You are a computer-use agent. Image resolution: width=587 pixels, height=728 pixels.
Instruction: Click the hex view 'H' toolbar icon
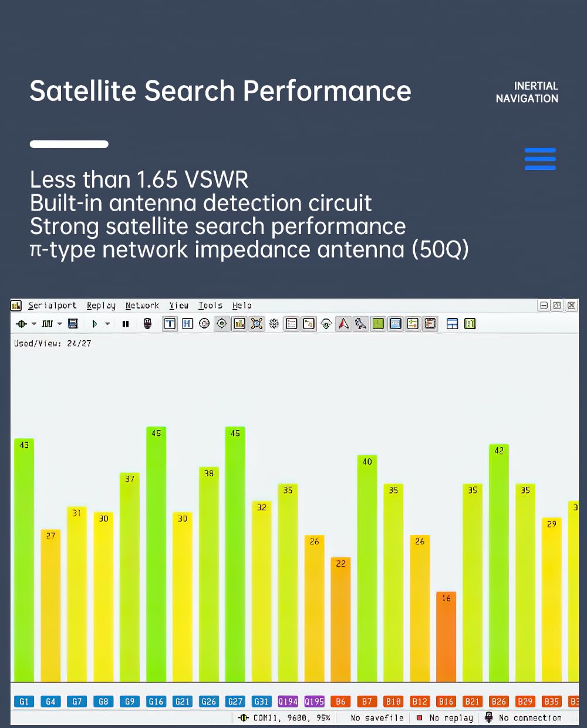point(187,323)
